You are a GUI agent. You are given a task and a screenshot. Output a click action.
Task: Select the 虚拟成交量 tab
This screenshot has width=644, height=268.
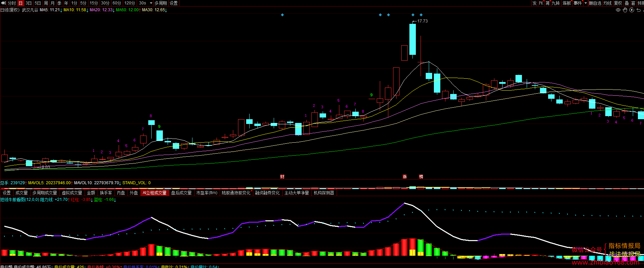72,193
